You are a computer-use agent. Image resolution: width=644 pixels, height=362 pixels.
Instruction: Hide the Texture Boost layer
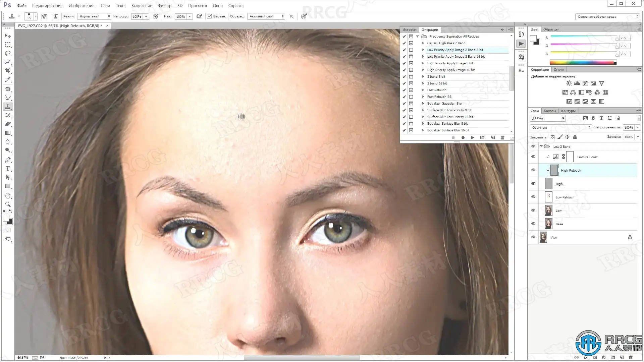coord(533,157)
